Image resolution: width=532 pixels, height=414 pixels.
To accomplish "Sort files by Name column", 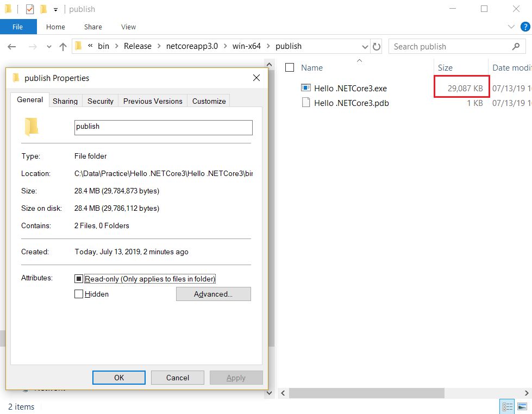I will click(312, 67).
